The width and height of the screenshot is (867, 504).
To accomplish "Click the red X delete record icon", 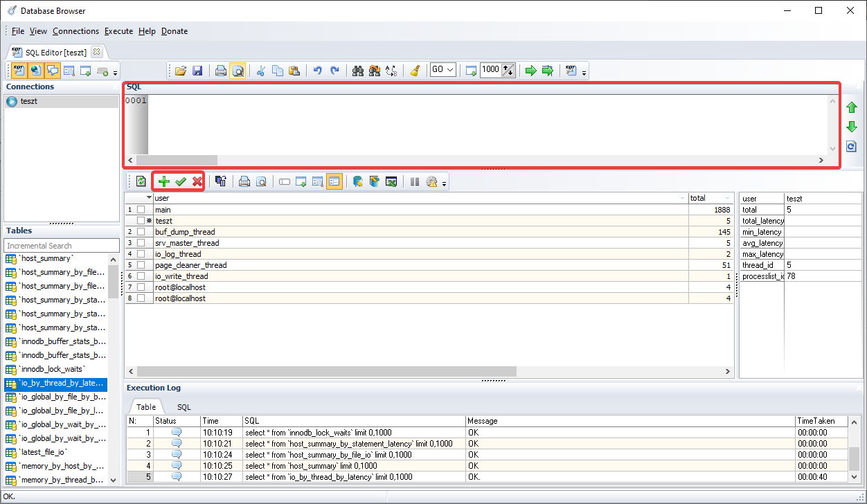I will [x=197, y=181].
